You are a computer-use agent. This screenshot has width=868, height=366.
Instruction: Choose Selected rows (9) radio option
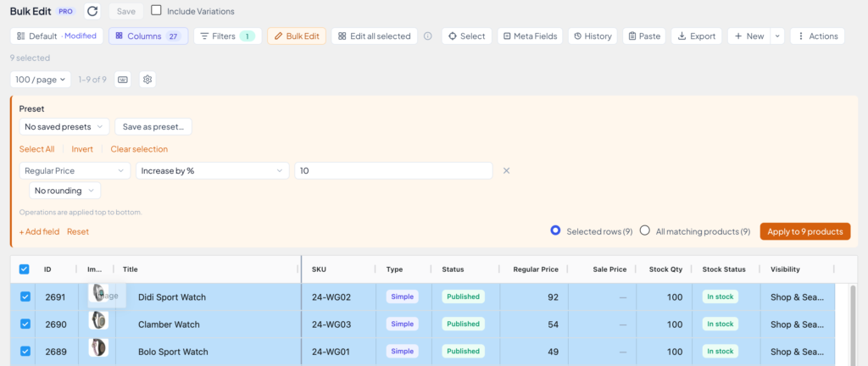click(x=555, y=231)
